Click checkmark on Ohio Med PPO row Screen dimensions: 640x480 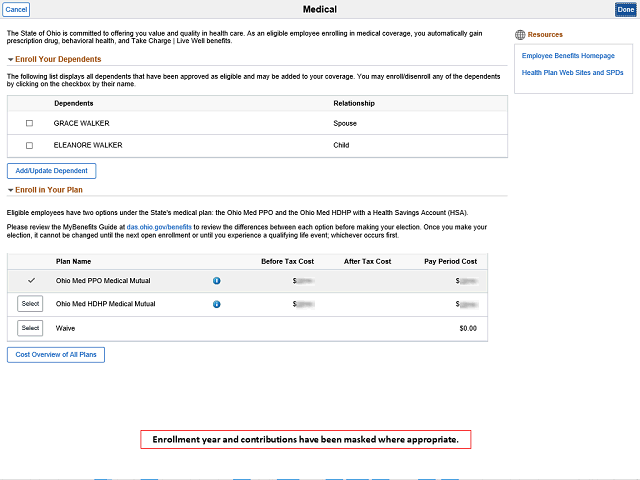[x=31, y=280]
